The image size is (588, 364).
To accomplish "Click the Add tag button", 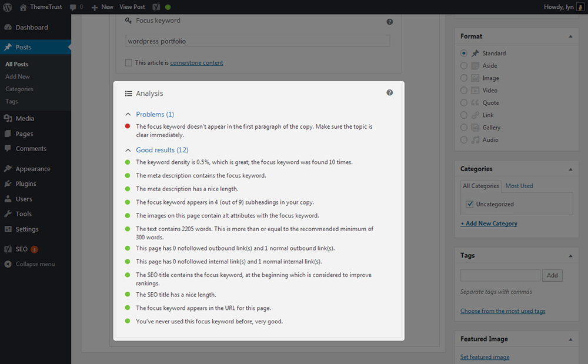I will point(552,275).
